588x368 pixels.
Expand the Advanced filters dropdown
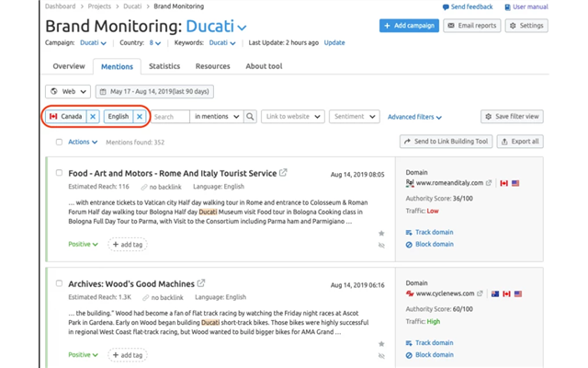click(414, 117)
